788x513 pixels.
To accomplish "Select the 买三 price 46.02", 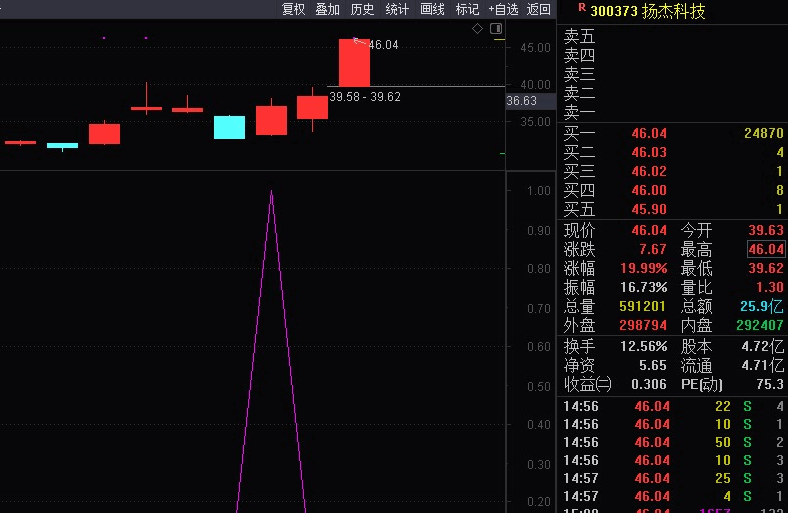I will tap(649, 171).
